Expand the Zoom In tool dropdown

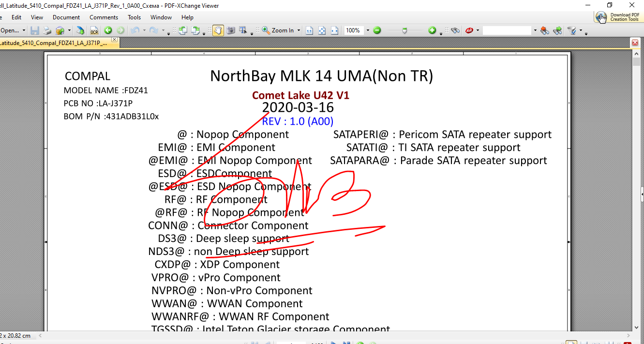299,30
